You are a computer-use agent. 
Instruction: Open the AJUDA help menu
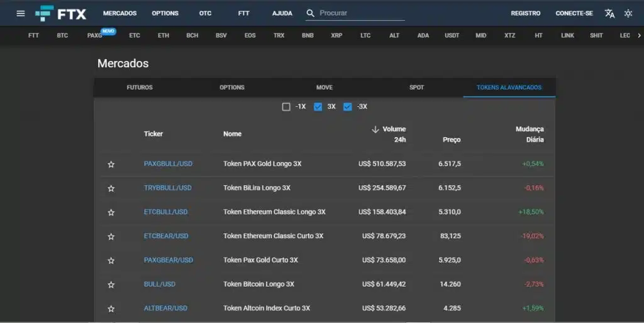(282, 13)
